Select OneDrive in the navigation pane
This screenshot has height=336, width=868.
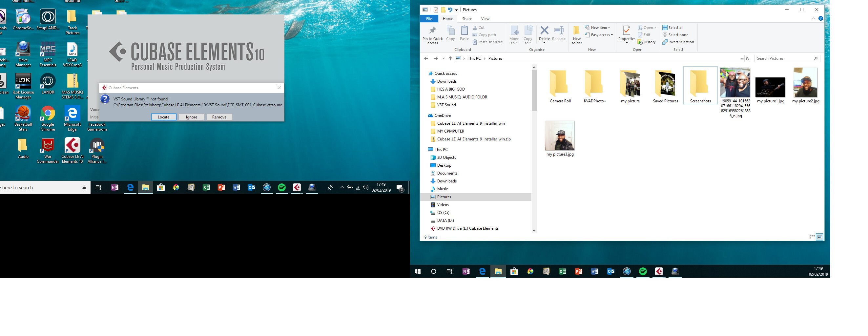pos(443,115)
